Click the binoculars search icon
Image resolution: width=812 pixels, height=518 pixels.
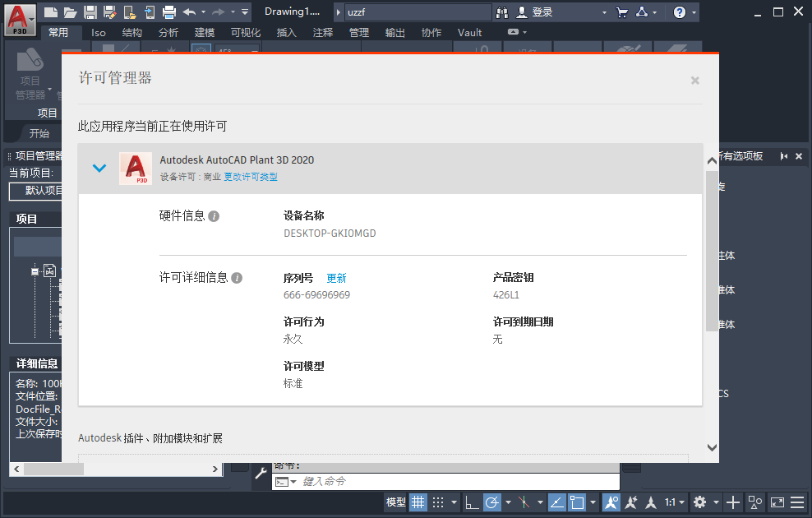coord(503,12)
